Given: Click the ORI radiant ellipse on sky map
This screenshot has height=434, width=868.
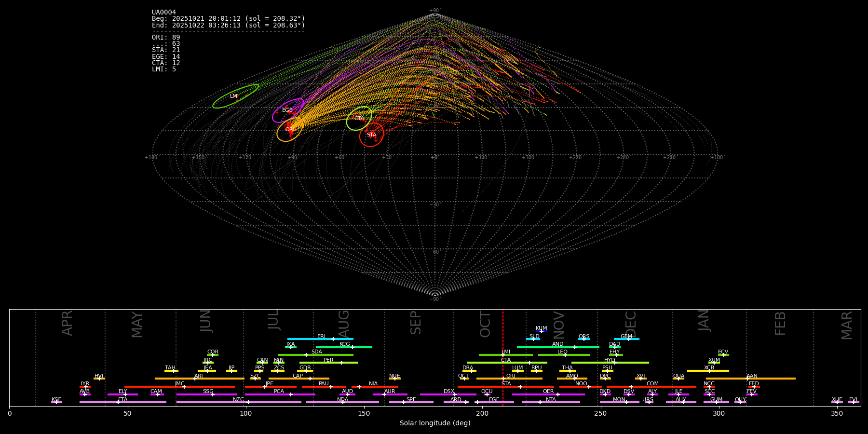Looking at the screenshot, I should point(290,129).
